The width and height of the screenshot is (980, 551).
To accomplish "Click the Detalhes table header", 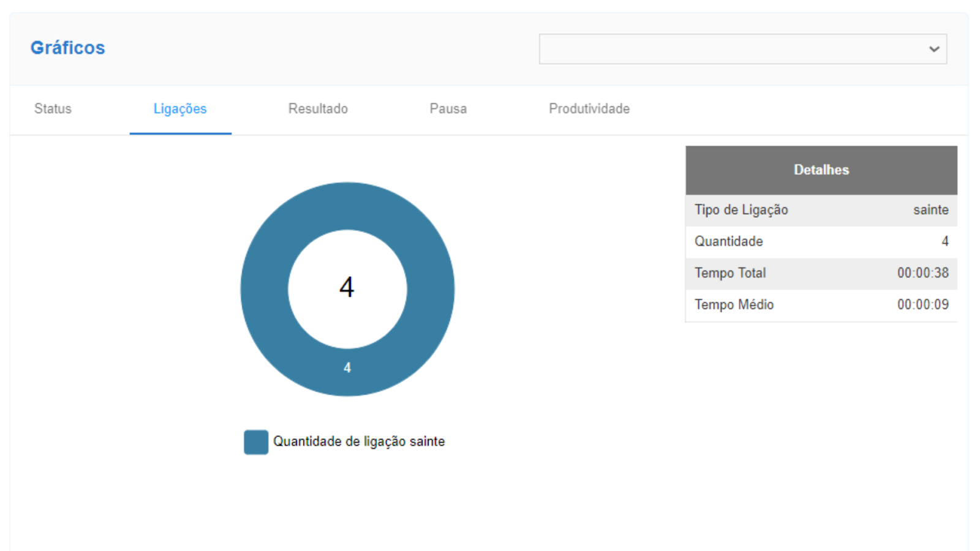I will [821, 170].
